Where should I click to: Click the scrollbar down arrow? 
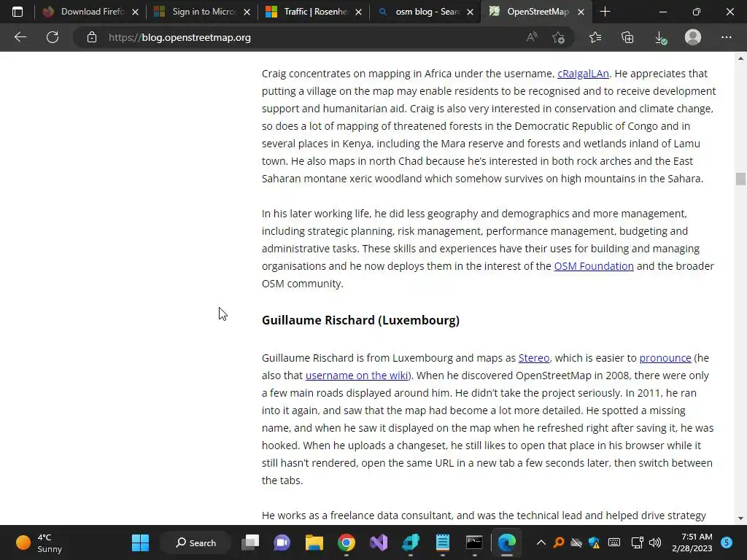740,518
